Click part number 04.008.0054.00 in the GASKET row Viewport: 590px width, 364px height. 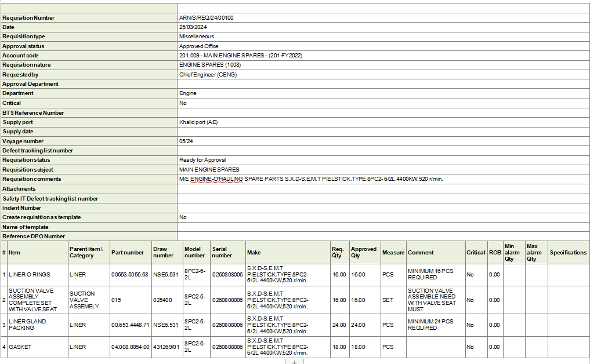(x=131, y=347)
